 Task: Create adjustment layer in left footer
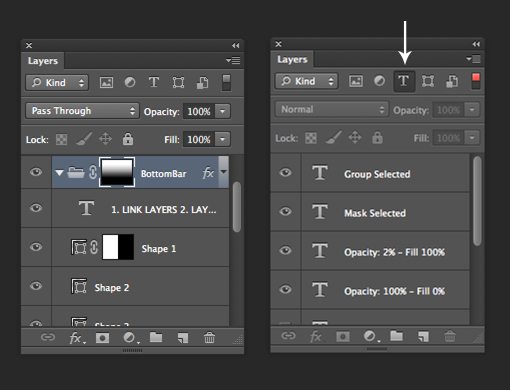click(x=131, y=338)
